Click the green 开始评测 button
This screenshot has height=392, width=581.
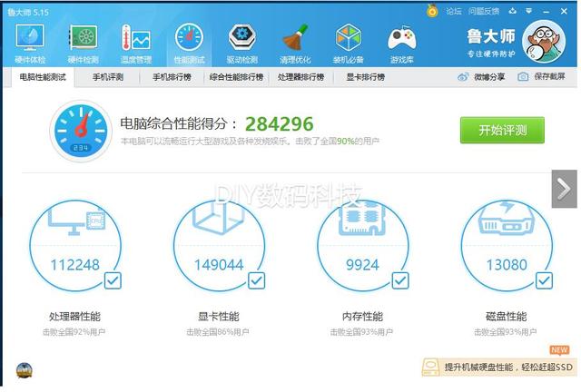tap(502, 130)
